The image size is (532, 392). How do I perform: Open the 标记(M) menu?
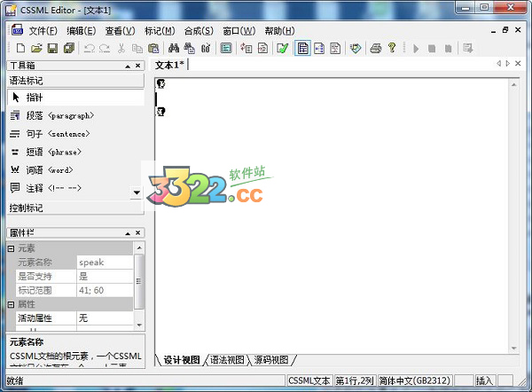pos(160,31)
